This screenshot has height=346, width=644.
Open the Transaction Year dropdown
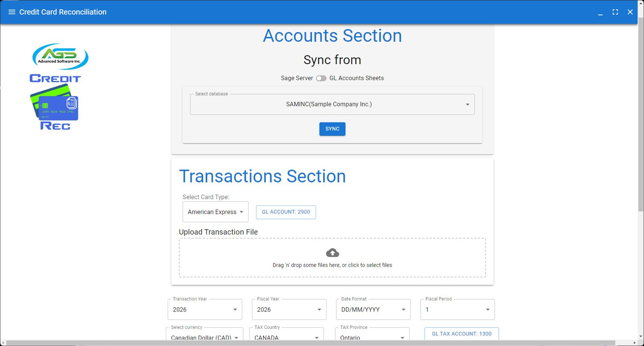(x=205, y=309)
